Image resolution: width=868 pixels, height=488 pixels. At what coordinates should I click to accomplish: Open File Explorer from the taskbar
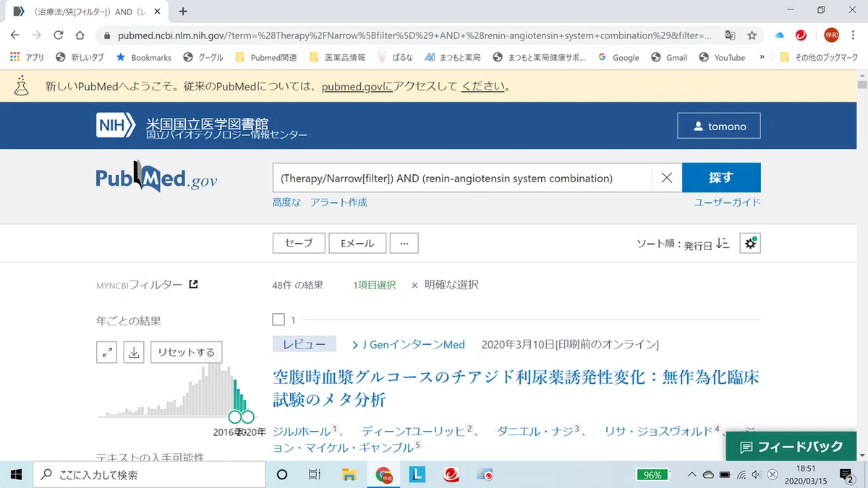point(349,475)
